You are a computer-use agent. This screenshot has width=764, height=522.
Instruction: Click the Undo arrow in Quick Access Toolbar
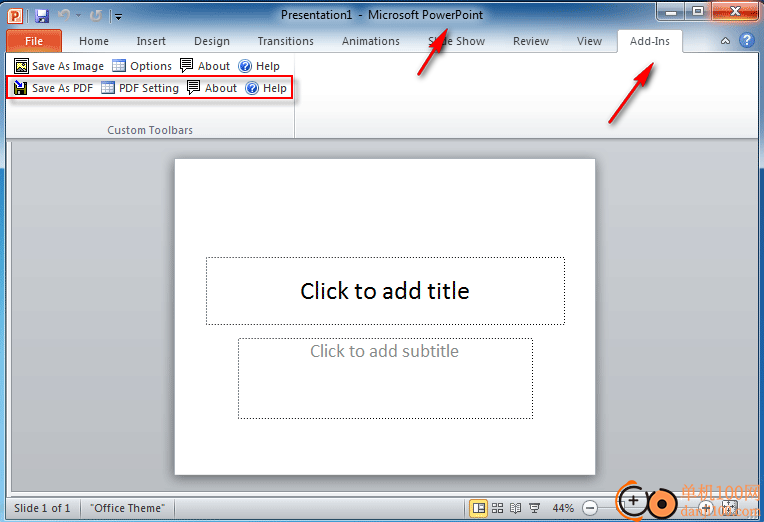click(64, 16)
